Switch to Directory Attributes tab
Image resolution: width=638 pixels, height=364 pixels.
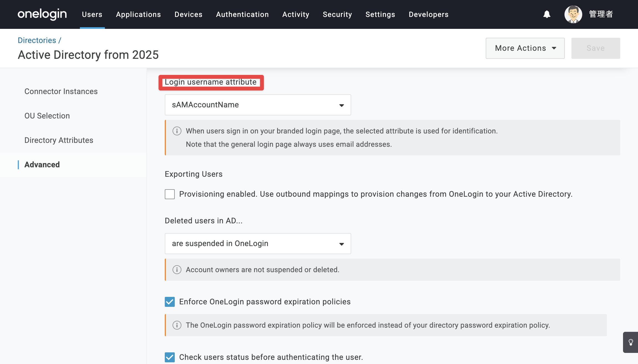click(x=59, y=140)
